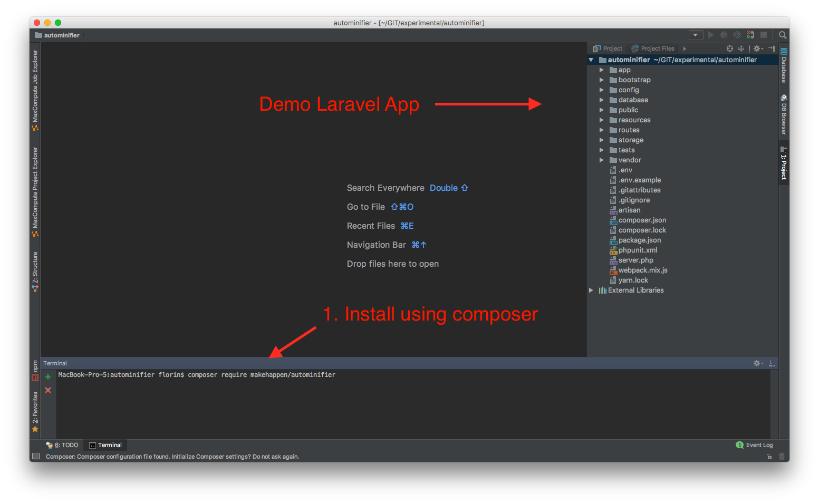Open the Z: Structure side tab

(x=35, y=272)
